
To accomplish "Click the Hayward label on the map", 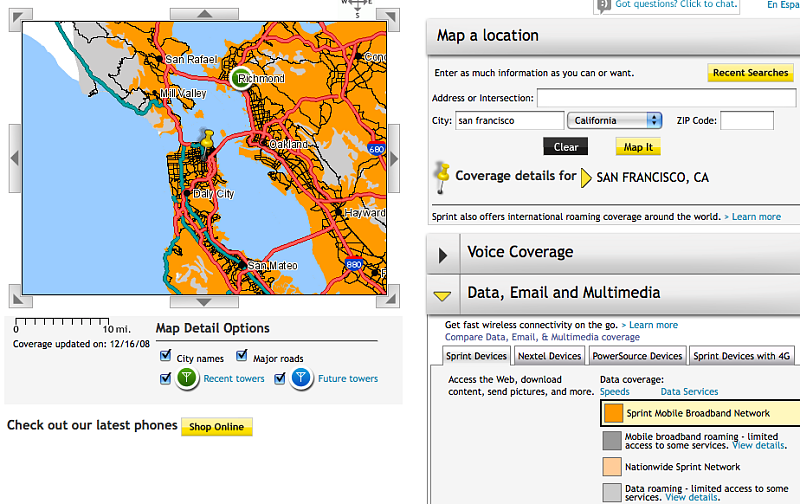I will pos(364,213).
